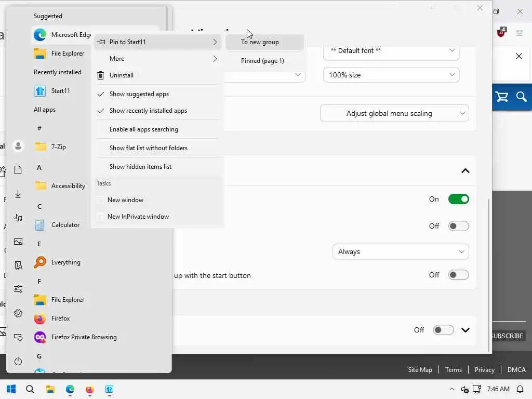Open the 7-Zip folder
The height and width of the screenshot is (399, 532).
50,147
